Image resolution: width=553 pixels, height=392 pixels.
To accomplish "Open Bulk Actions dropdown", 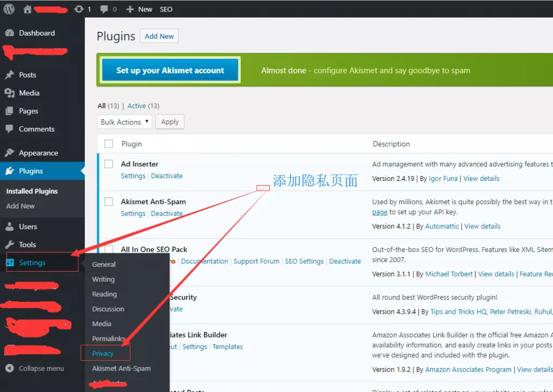I will pos(125,121).
